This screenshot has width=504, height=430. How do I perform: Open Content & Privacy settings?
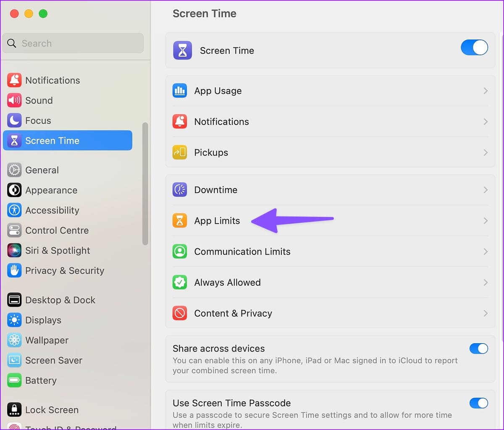tap(330, 313)
